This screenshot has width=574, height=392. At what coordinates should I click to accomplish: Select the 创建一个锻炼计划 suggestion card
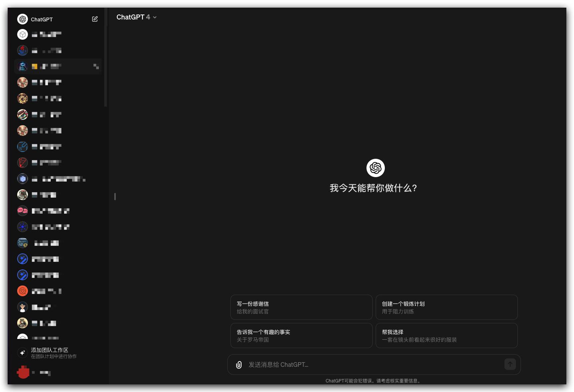(x=447, y=307)
